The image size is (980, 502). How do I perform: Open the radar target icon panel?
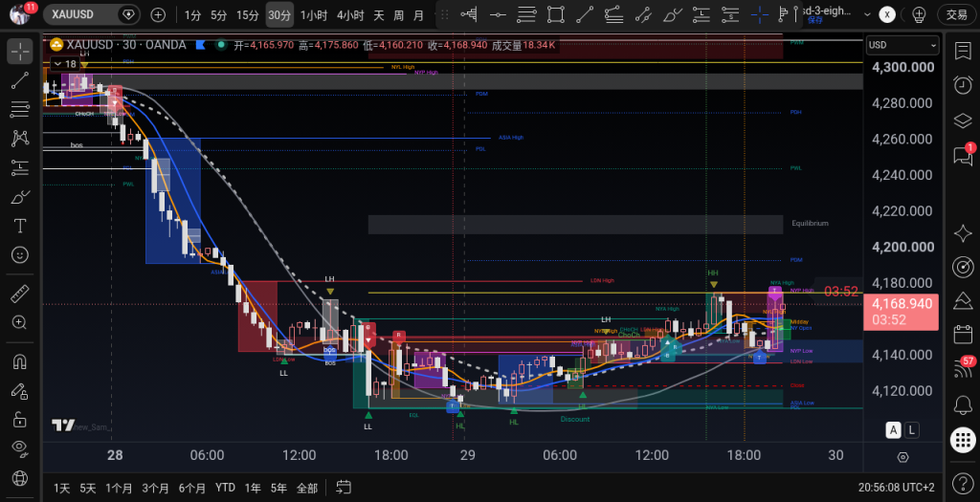(963, 267)
